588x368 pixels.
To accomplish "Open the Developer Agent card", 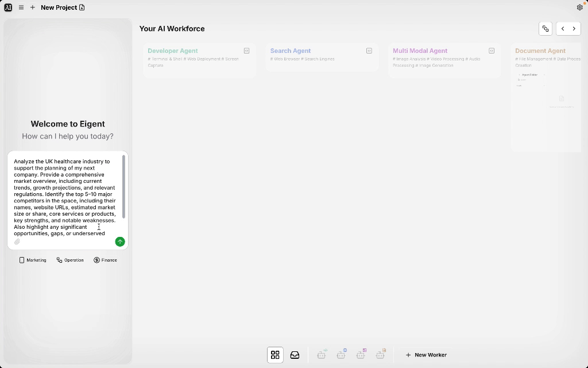I will coord(199,60).
